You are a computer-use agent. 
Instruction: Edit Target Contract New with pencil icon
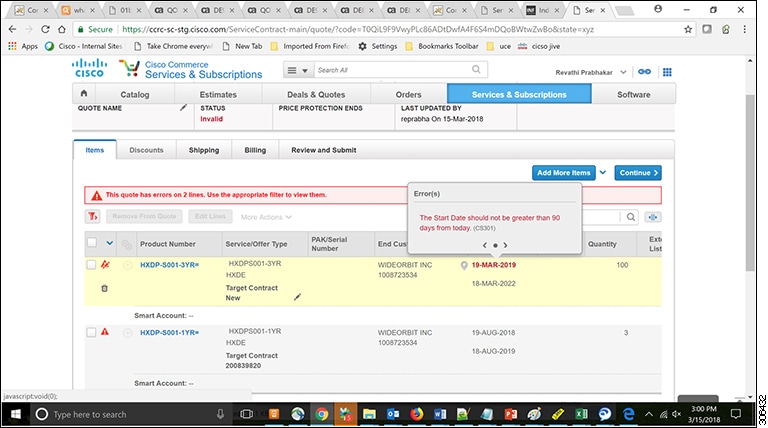(x=297, y=297)
